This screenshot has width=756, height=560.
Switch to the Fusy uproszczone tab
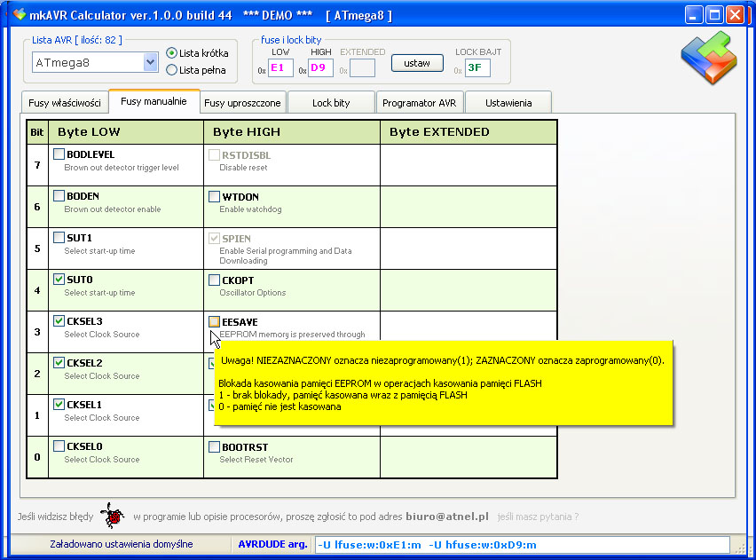coord(241,102)
